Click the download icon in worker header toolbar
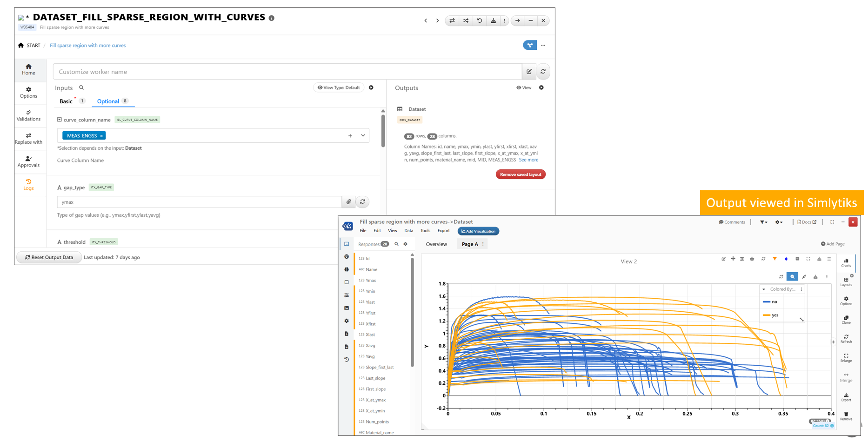868x442 pixels. 493,20
